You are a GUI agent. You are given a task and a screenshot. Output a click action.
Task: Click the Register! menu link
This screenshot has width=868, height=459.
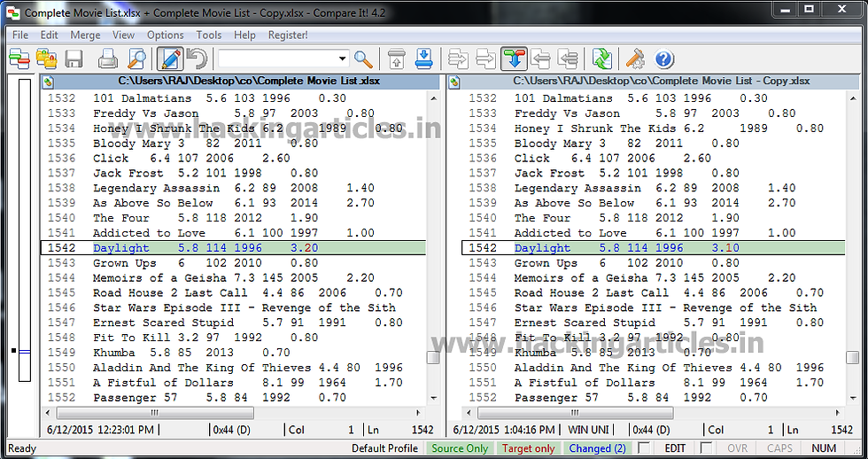288,35
